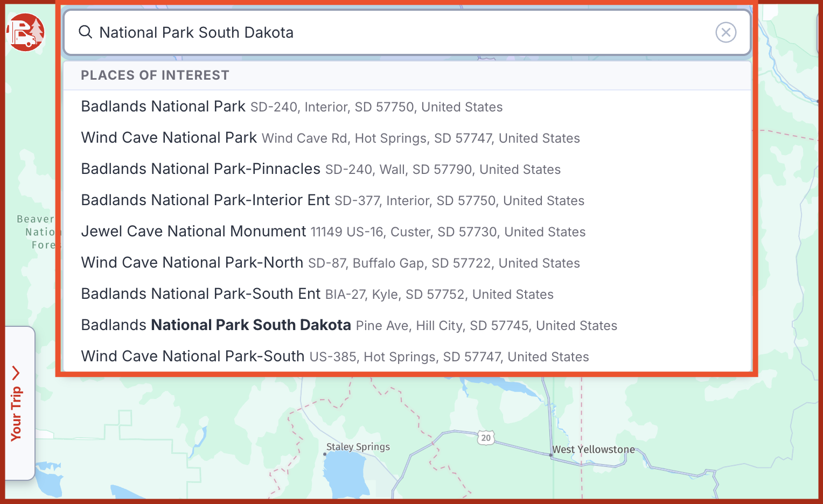Select Badlands National Park-South Ent in Kyle
The width and height of the screenshot is (823, 504).
coord(407,294)
